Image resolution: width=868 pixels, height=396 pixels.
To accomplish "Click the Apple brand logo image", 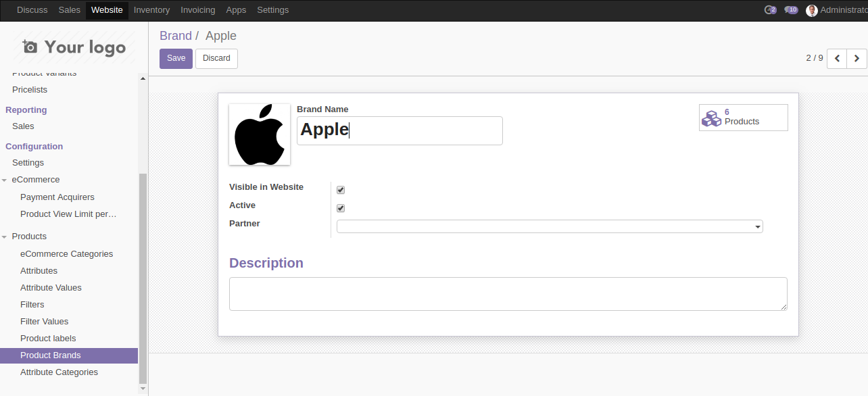I will [x=260, y=134].
